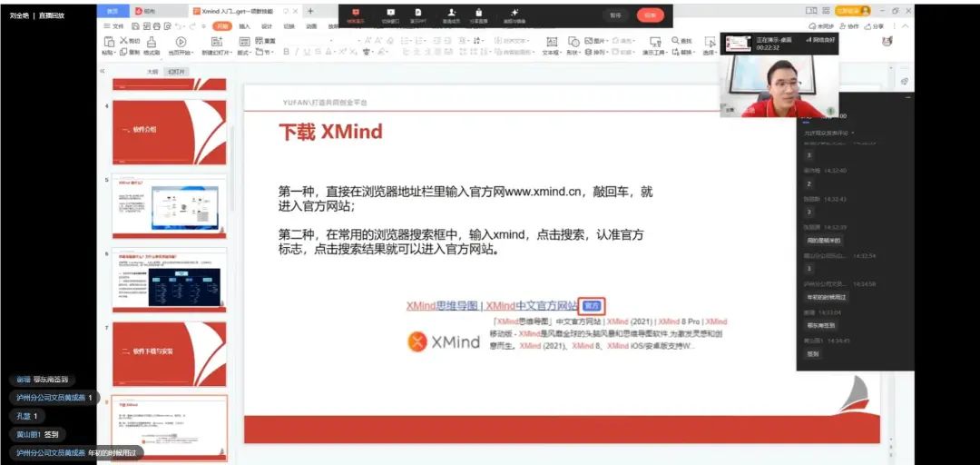The height and width of the screenshot is (465, 980).
Task: Collapse the slide panel with double chevron
Action: (x=103, y=71)
